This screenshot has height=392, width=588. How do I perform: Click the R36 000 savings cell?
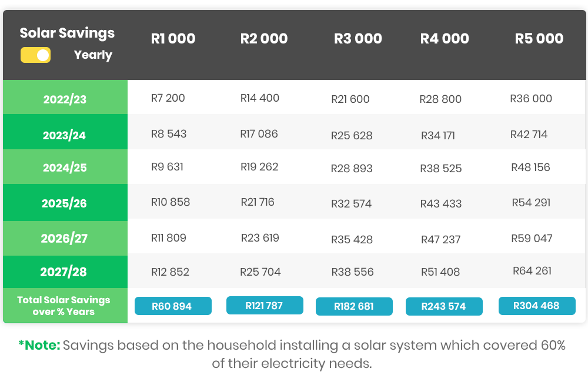click(531, 98)
